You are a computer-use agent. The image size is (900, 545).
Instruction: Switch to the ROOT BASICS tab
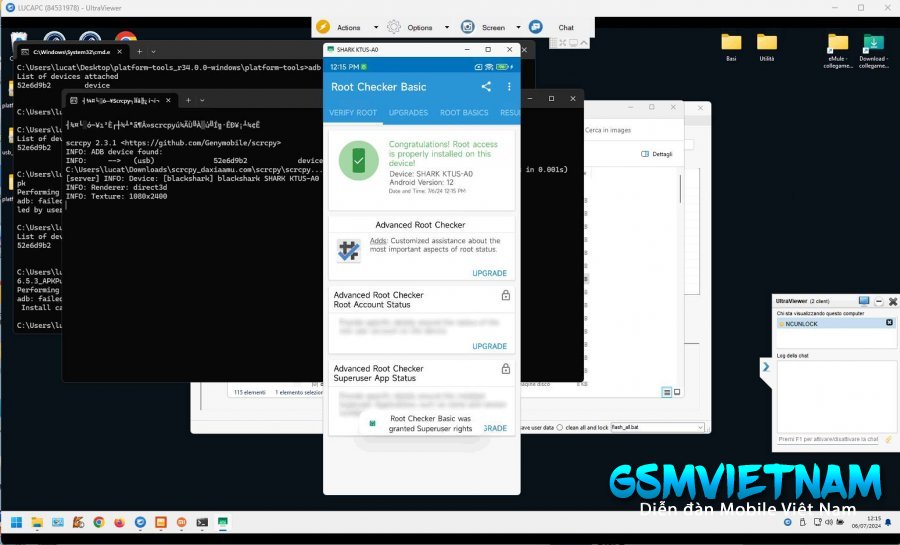tap(464, 112)
